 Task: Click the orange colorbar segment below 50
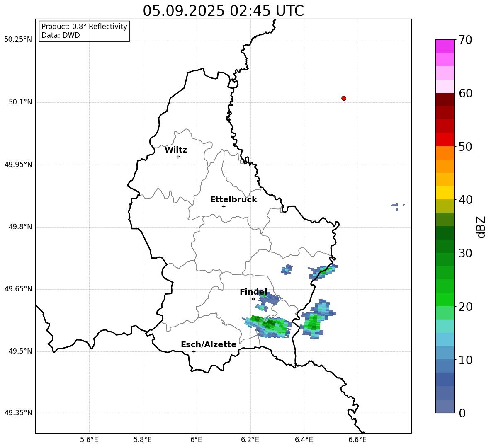445,153
